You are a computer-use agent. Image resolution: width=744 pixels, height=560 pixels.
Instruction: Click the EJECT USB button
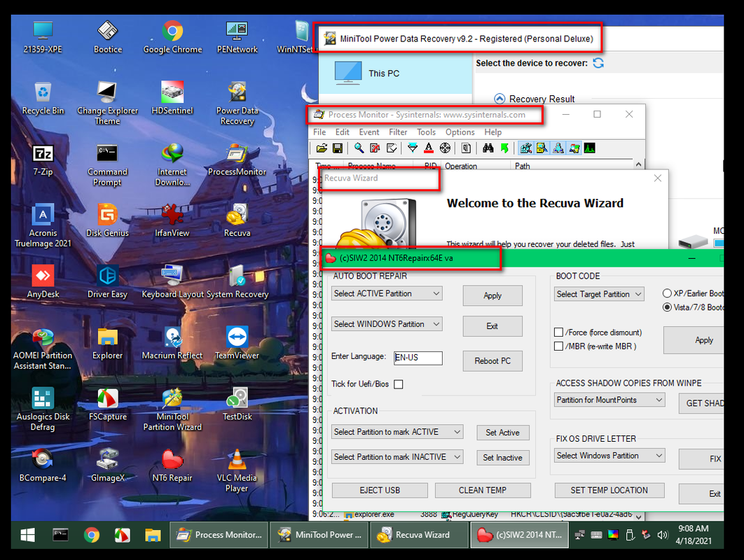(380, 490)
